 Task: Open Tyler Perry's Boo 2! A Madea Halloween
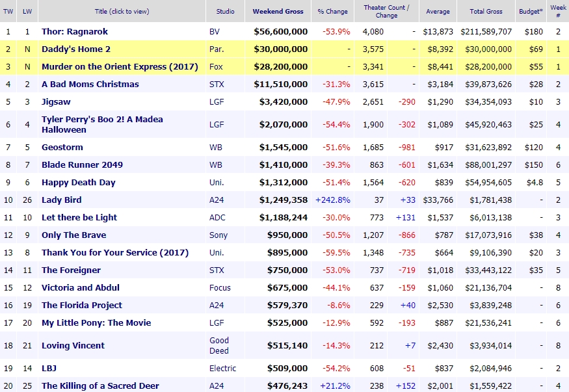(102, 124)
